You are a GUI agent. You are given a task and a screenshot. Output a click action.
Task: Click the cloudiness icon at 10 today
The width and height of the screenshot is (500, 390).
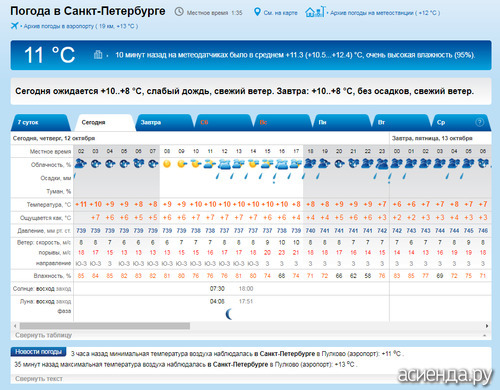[196, 164]
